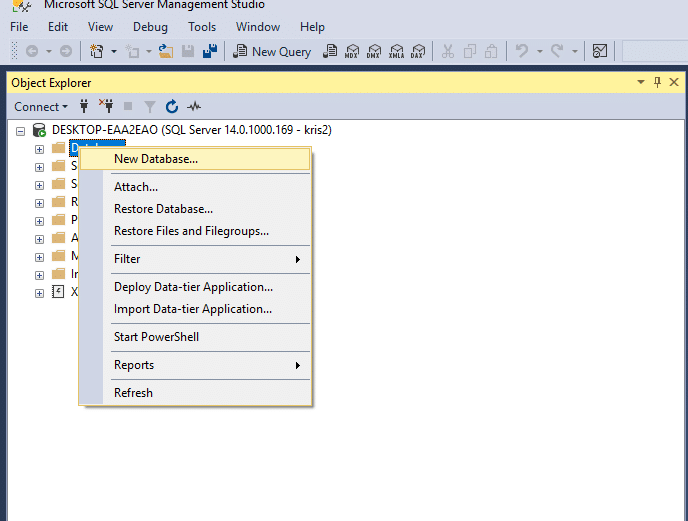Select Deploy Data-tier Application... entry
This screenshot has height=521, width=688.
[195, 287]
